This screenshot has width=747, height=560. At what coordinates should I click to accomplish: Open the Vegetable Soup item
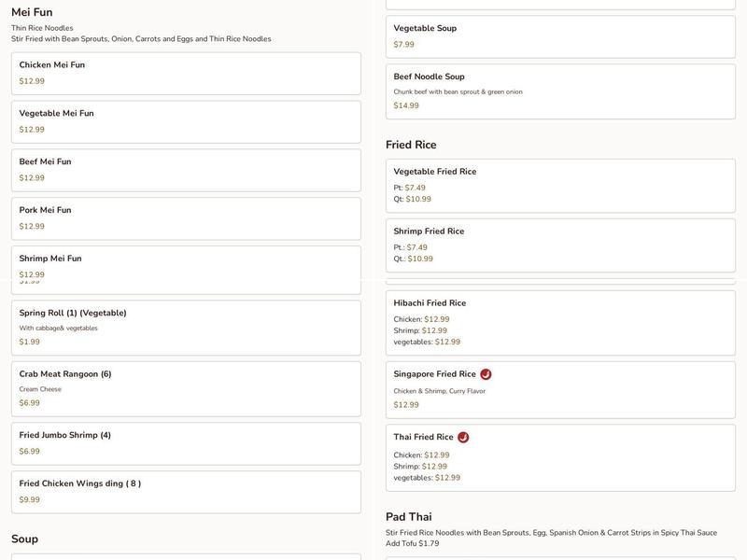pos(560,36)
